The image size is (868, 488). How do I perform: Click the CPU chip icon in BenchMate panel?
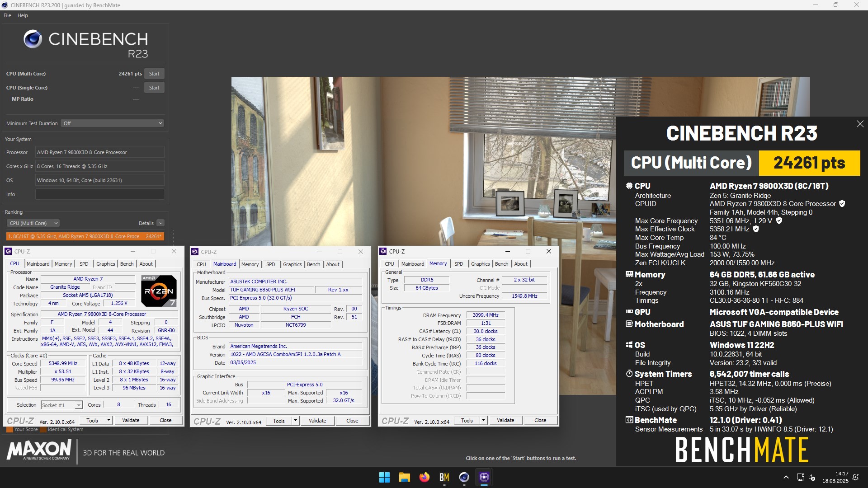629,186
